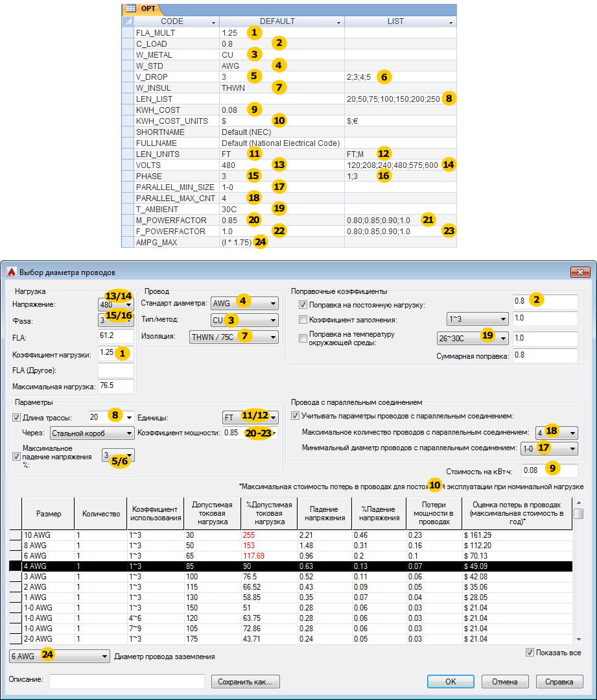Click the Отмена button
Screen dimensions: 597x700
pos(505,682)
